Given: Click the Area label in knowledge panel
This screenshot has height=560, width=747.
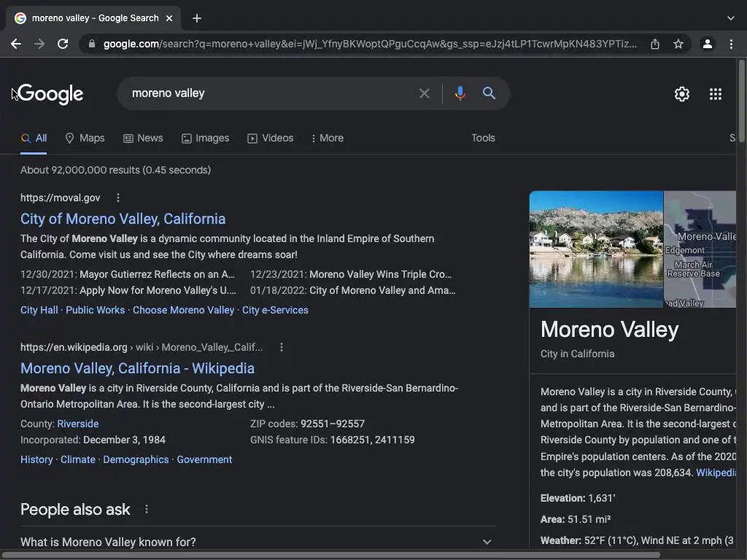Looking at the screenshot, I should pyautogui.click(x=553, y=519).
